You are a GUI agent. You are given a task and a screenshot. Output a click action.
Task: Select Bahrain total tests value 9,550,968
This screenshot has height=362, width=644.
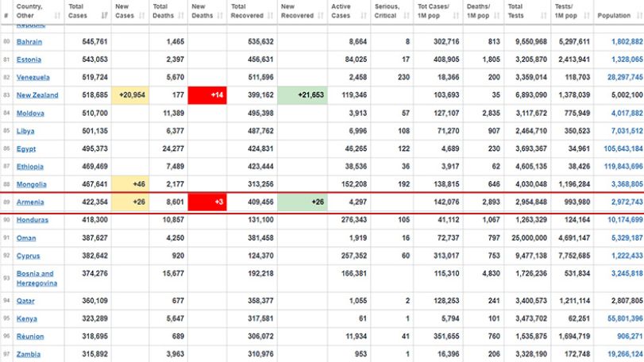531,42
